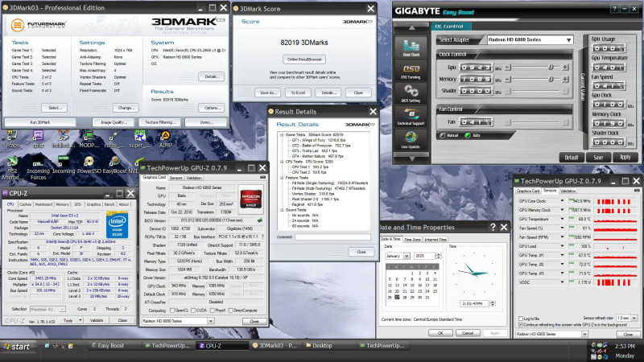Switch to Memory tab in CPU-Z
This screenshot has width=644, height=362.
coord(63,204)
